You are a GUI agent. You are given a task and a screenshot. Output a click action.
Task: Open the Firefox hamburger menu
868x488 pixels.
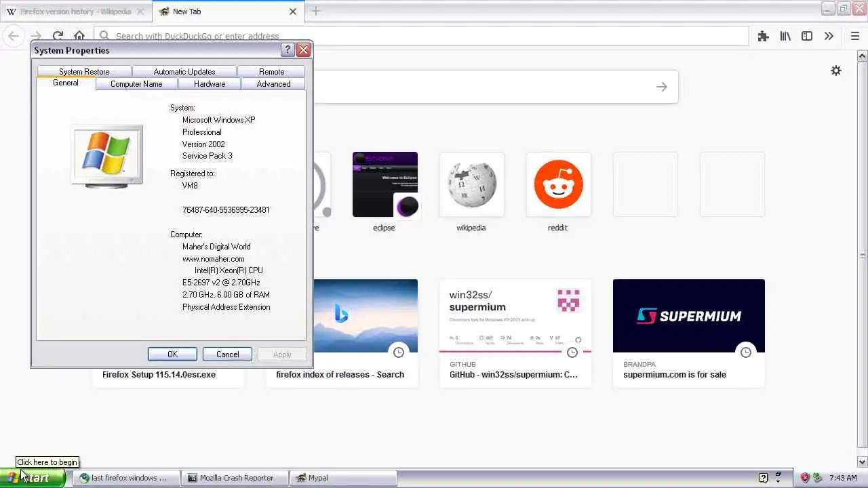(855, 37)
